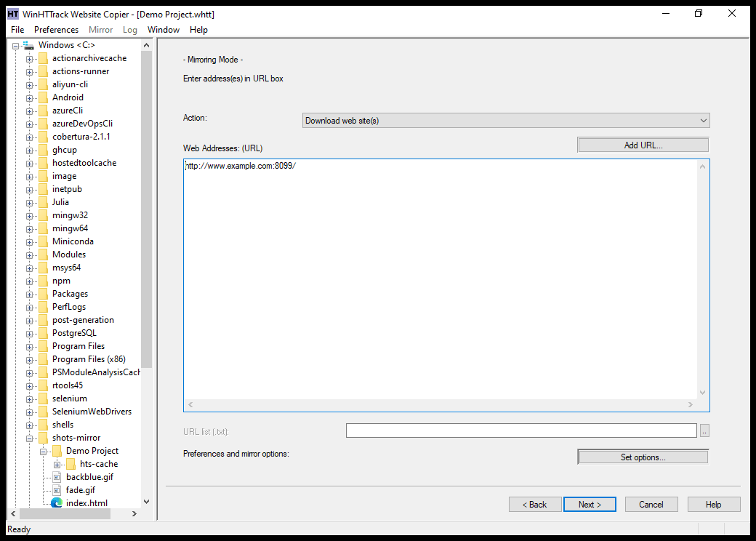This screenshot has width=756, height=541.
Task: Click the image folder icon
Action: 44,176
